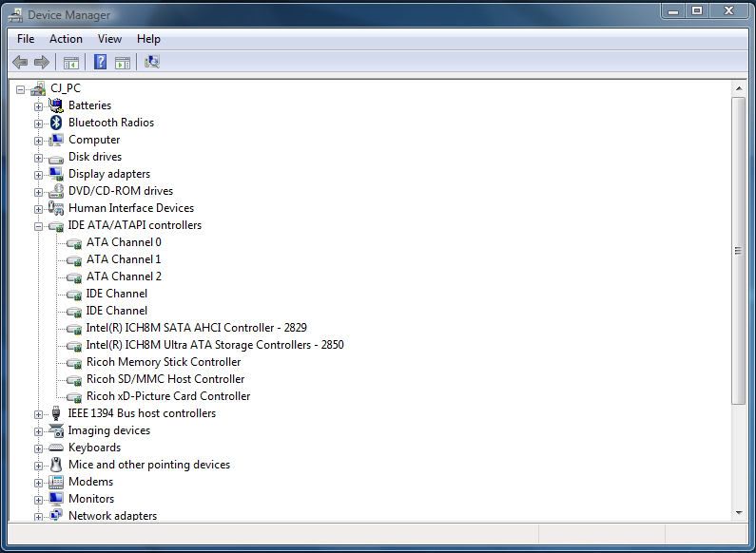Click the Back arrow toolbar icon
Screen dimensions: 756x553
pyautogui.click(x=20, y=62)
